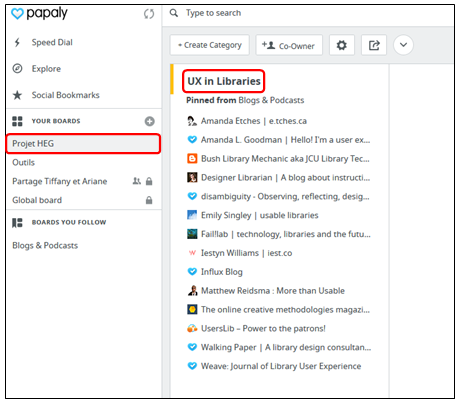This screenshot has width=460, height=403.
Task: Open Explore section
Action: [x=46, y=69]
